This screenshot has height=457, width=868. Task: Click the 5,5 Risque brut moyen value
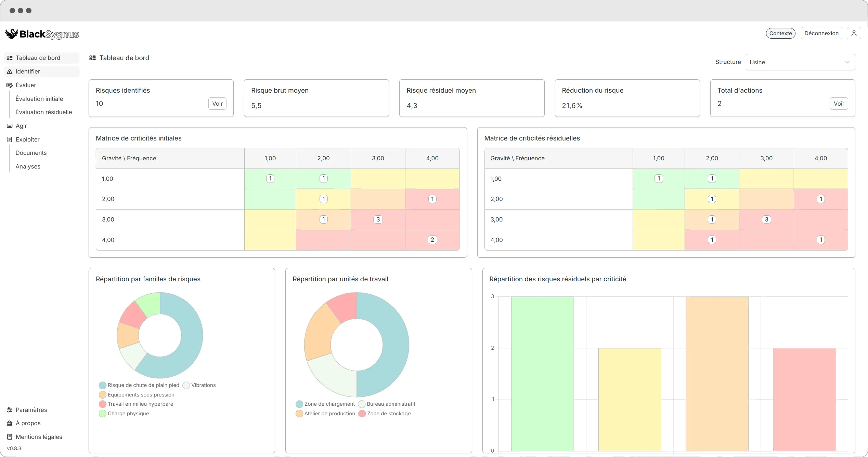tap(256, 106)
